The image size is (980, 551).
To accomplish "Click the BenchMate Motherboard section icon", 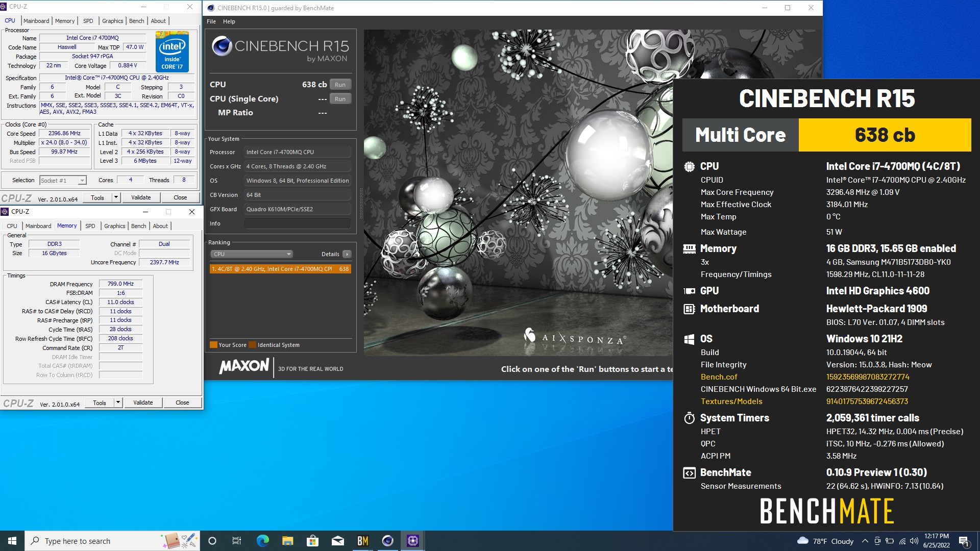I will click(x=689, y=309).
